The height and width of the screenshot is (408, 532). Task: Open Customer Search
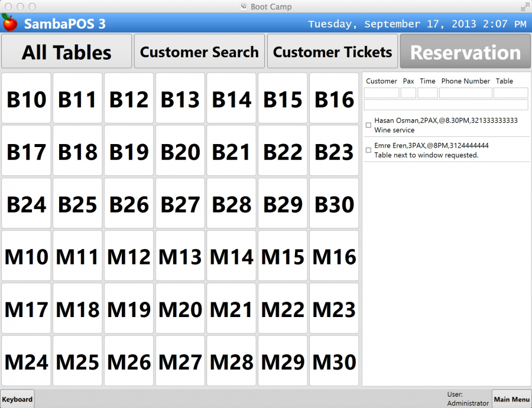[x=199, y=51]
